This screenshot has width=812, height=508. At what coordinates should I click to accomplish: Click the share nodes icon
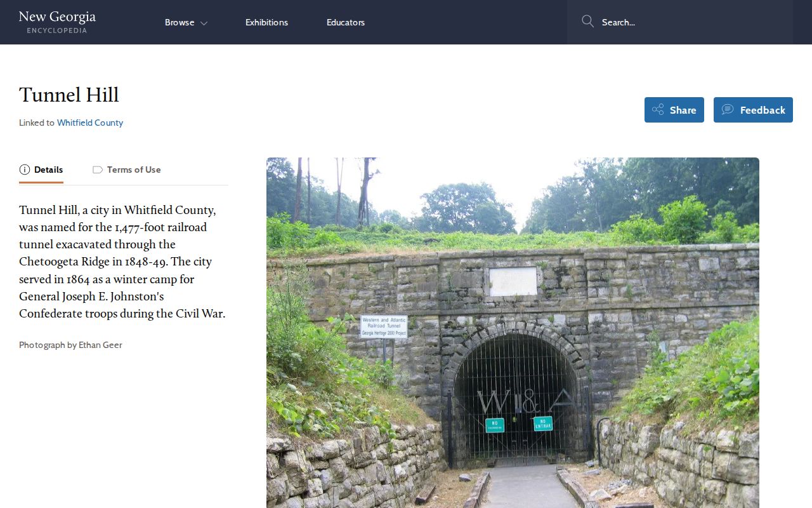[x=658, y=110]
